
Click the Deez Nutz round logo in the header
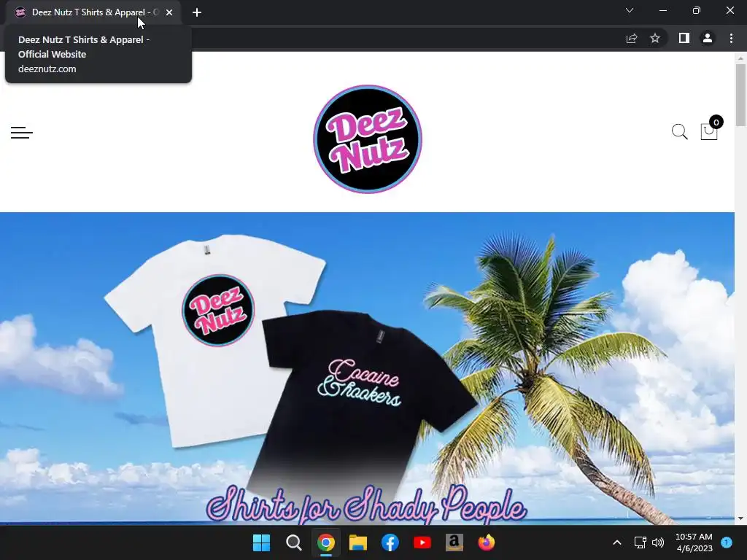[x=368, y=139]
